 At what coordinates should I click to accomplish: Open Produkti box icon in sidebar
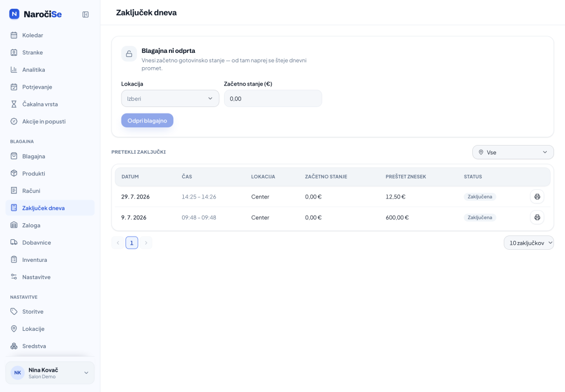[x=14, y=174]
